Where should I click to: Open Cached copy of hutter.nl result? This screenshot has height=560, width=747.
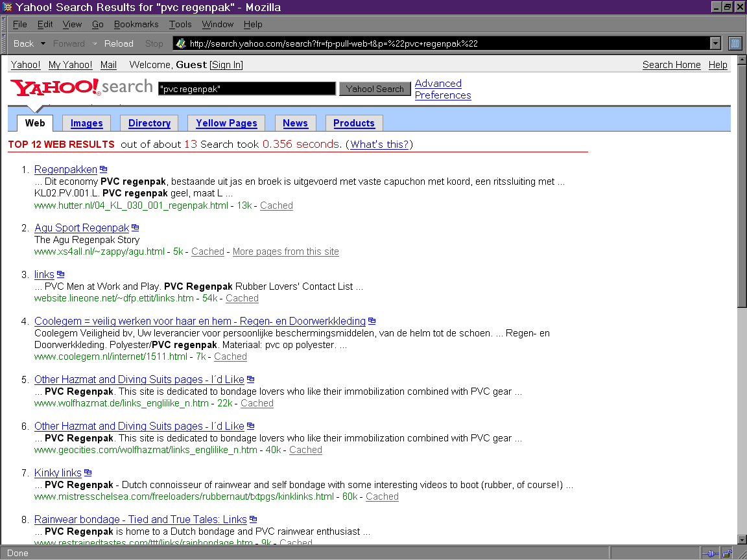coord(276,205)
